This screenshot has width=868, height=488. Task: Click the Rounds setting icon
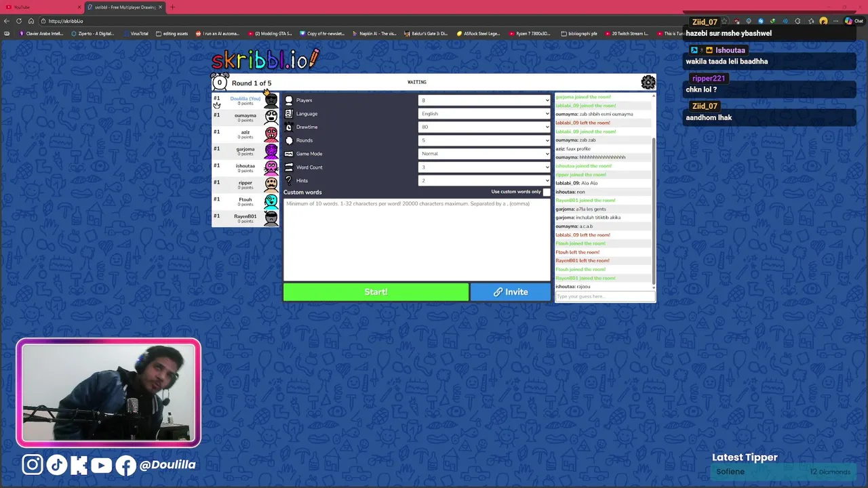289,140
